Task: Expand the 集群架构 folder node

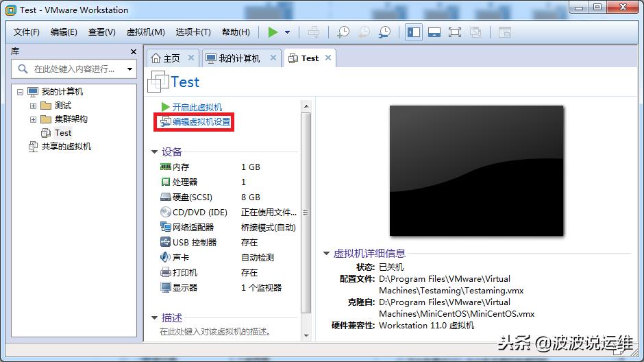Action: pos(34,119)
